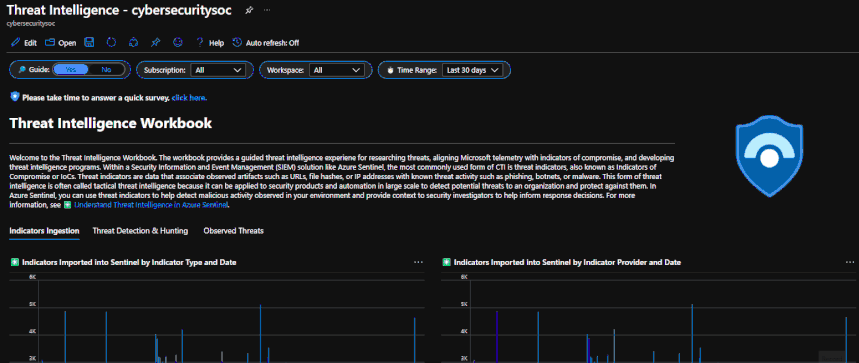This screenshot has width=859, height=363.
Task: Click the clock icon next to Time Range label
Action: pos(391,70)
